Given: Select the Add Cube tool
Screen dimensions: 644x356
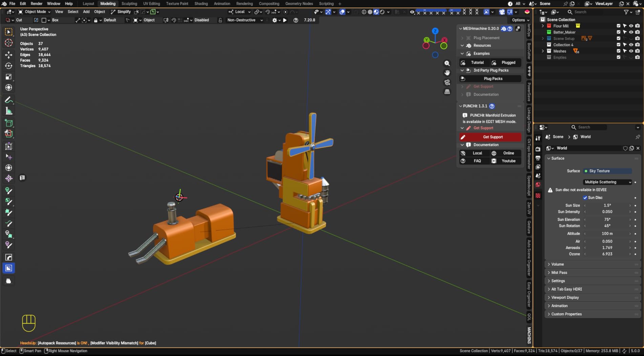Looking at the screenshot, I should pos(9,123).
